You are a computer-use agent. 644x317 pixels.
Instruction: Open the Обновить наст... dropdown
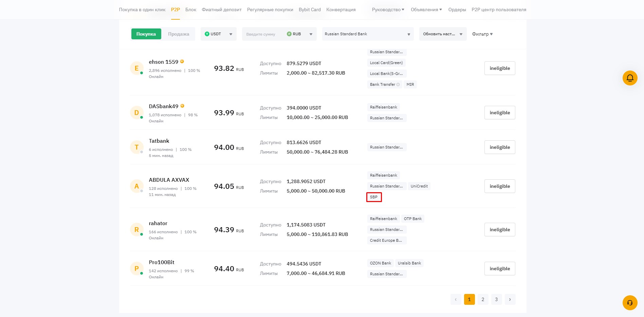coord(443,34)
